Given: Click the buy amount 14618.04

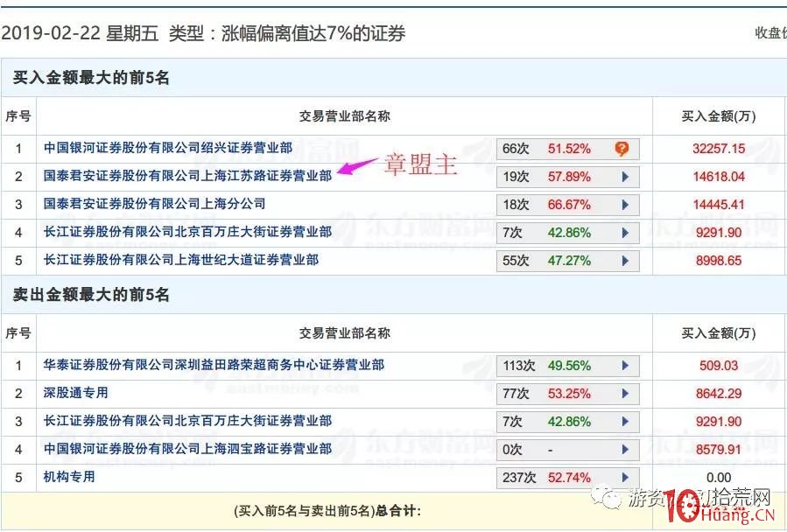Looking at the screenshot, I should click(x=719, y=177).
